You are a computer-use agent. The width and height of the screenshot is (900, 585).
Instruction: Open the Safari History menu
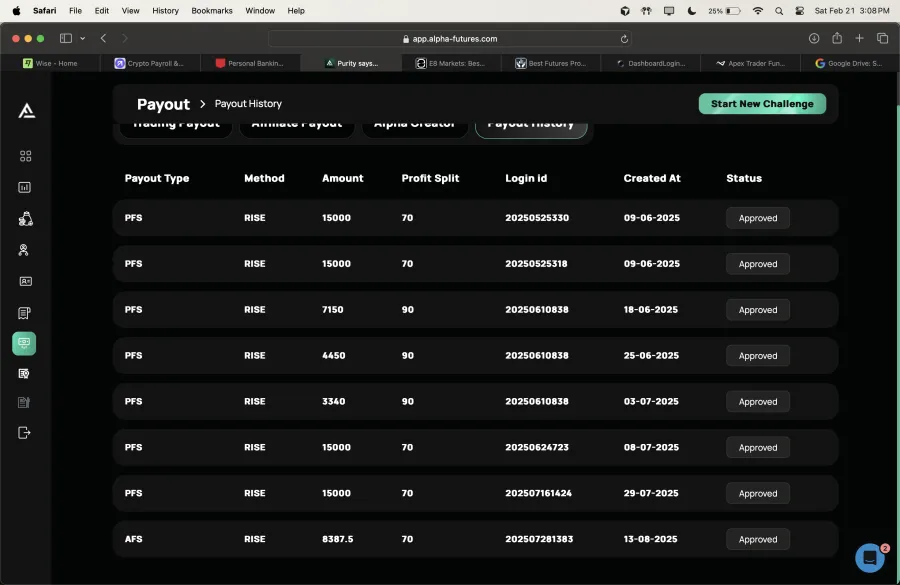tap(165, 10)
